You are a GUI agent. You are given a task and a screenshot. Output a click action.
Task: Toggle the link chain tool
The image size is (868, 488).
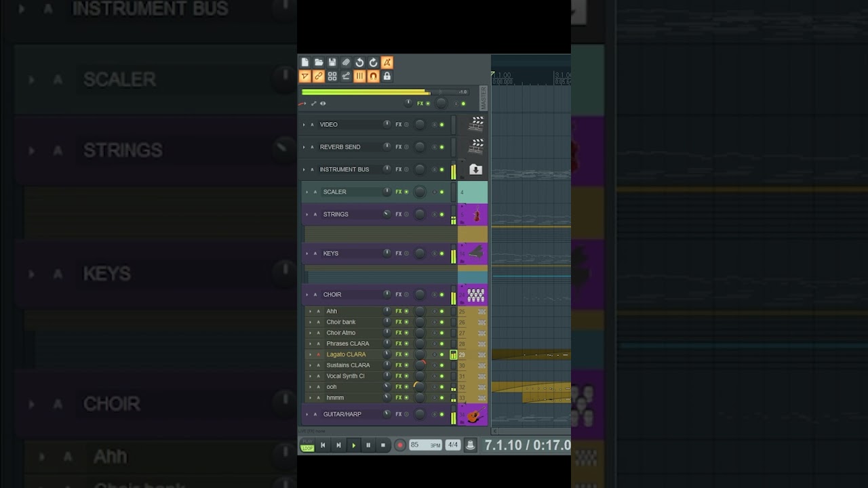click(319, 77)
